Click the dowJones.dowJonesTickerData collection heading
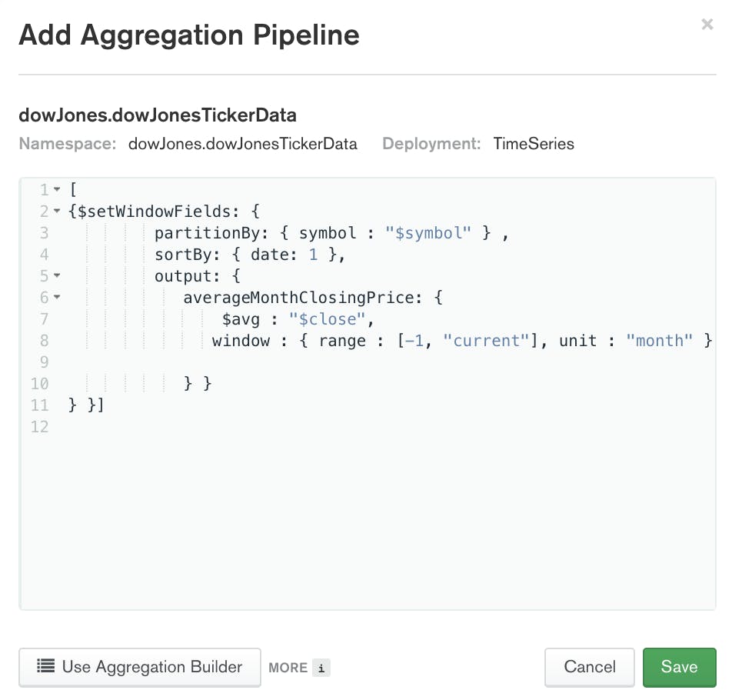The width and height of the screenshot is (732, 700). click(x=158, y=115)
